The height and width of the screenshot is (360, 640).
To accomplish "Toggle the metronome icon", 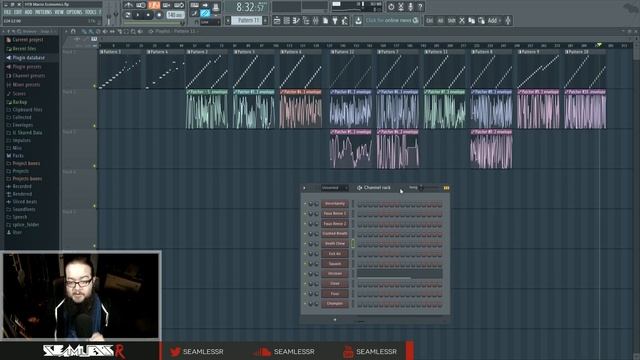I will coord(129,5).
